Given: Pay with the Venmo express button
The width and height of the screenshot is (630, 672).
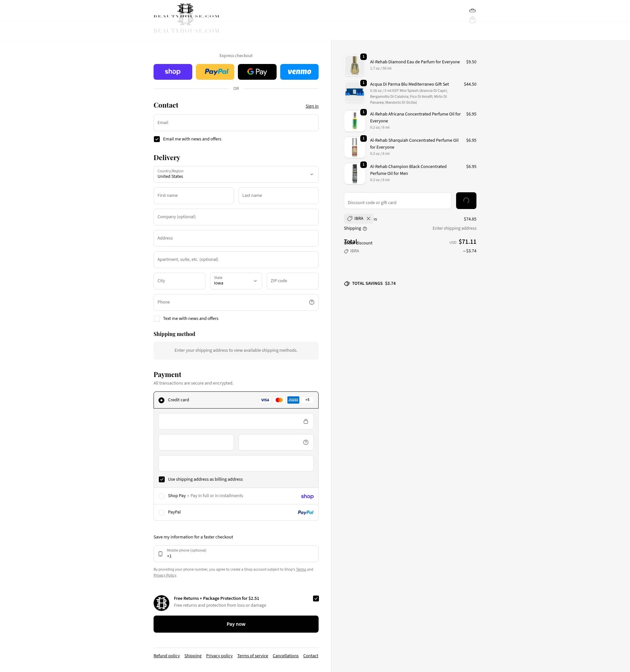Looking at the screenshot, I should [x=299, y=72].
